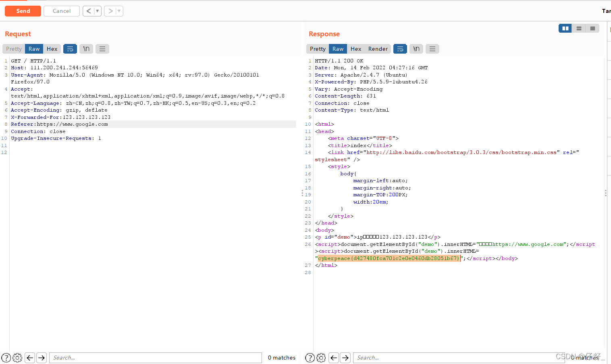Click the Referer header line in request
611x364 pixels.
(60, 124)
